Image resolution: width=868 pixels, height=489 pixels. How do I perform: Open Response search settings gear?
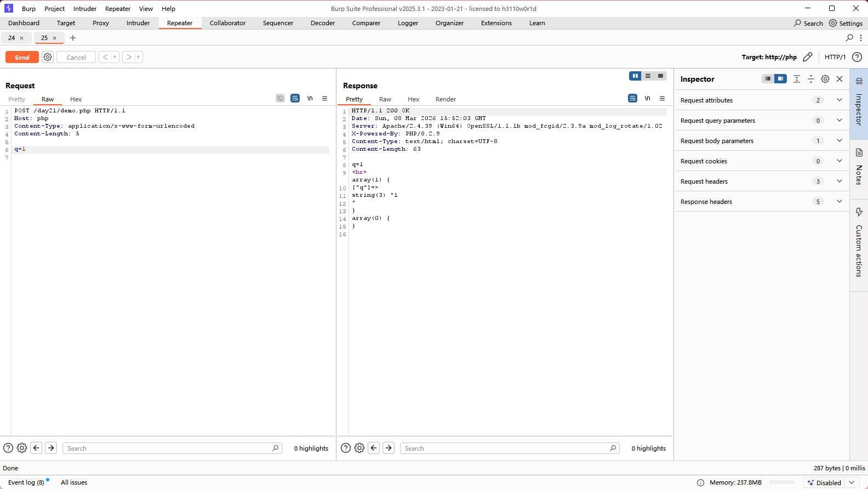click(359, 448)
